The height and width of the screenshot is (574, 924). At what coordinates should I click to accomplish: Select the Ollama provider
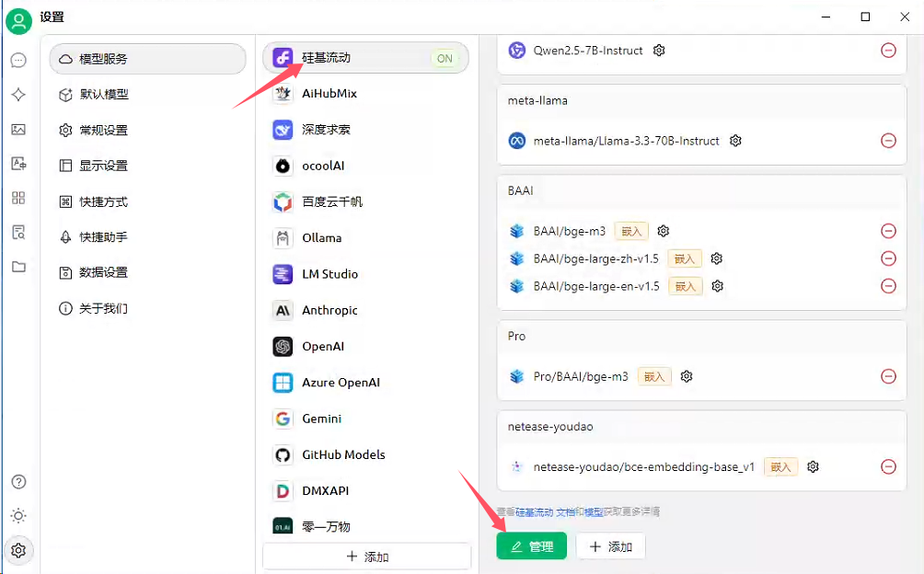point(365,238)
